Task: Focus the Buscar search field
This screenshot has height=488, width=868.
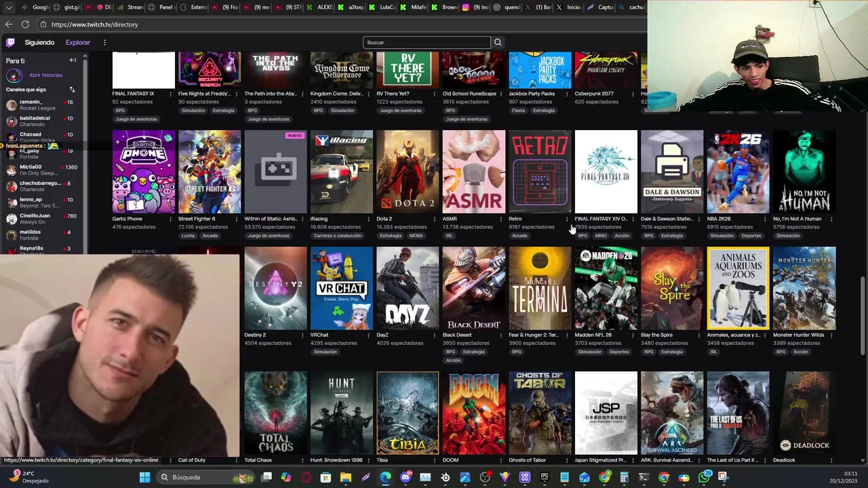Action: tap(427, 43)
